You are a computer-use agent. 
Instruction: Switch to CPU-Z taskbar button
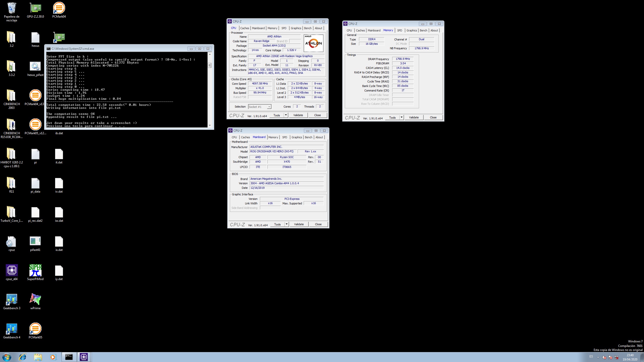pos(84,357)
